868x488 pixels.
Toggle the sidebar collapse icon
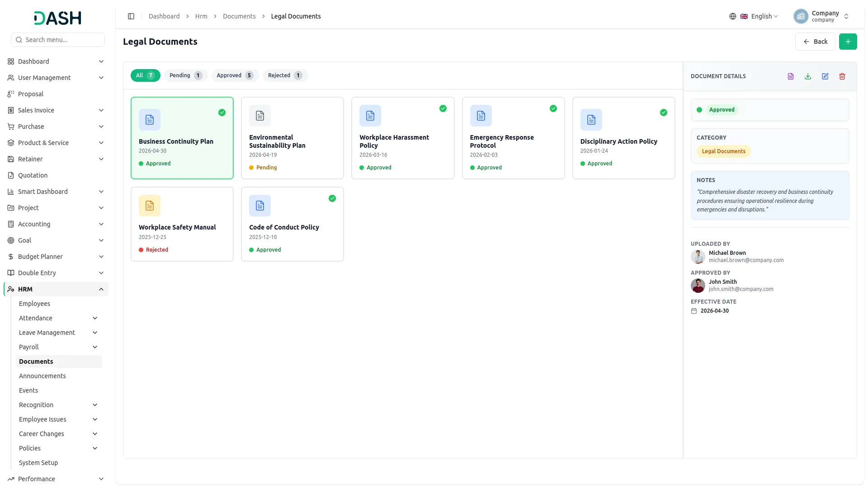pos(131,16)
